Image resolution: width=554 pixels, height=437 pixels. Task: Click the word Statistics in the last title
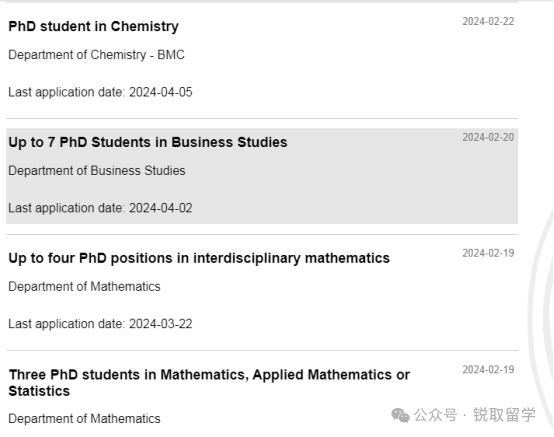pos(39,391)
